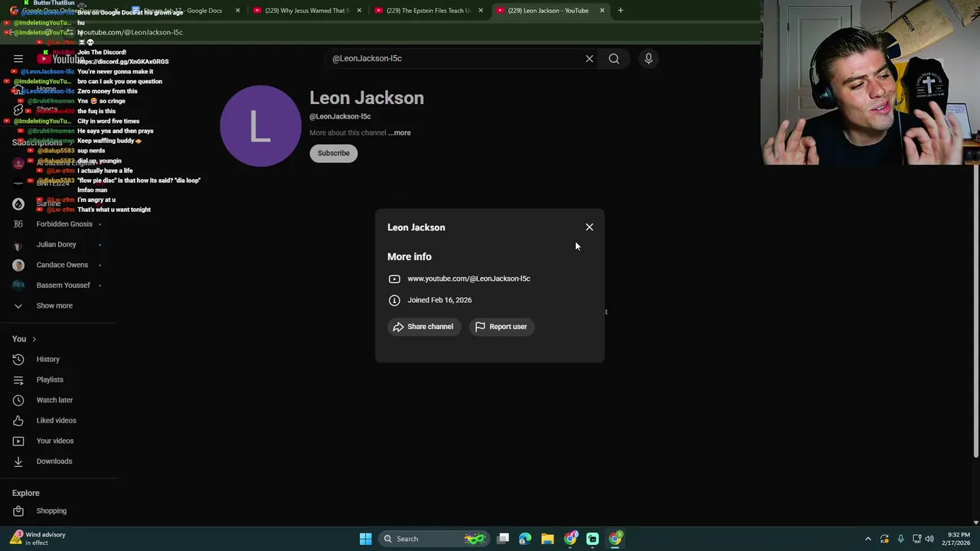
Task: Expand the You section chevron
Action: pyautogui.click(x=34, y=339)
